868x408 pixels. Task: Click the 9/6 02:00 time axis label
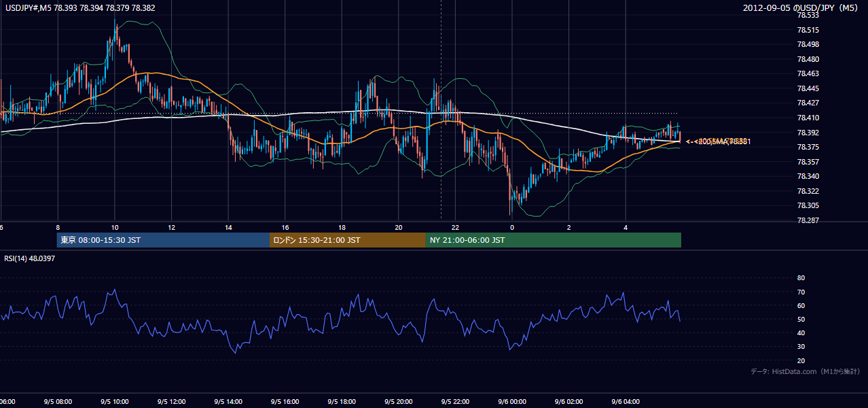tap(569, 402)
